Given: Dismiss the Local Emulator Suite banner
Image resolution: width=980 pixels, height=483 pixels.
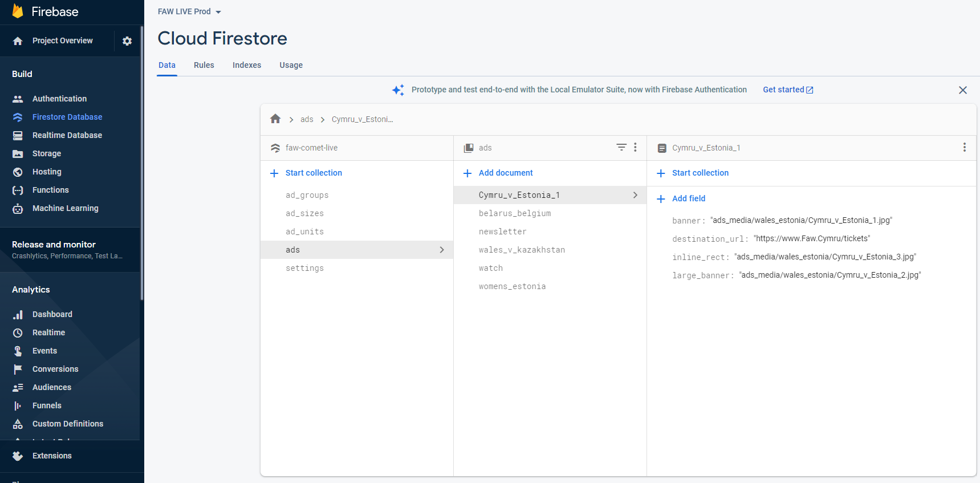Looking at the screenshot, I should (x=962, y=90).
